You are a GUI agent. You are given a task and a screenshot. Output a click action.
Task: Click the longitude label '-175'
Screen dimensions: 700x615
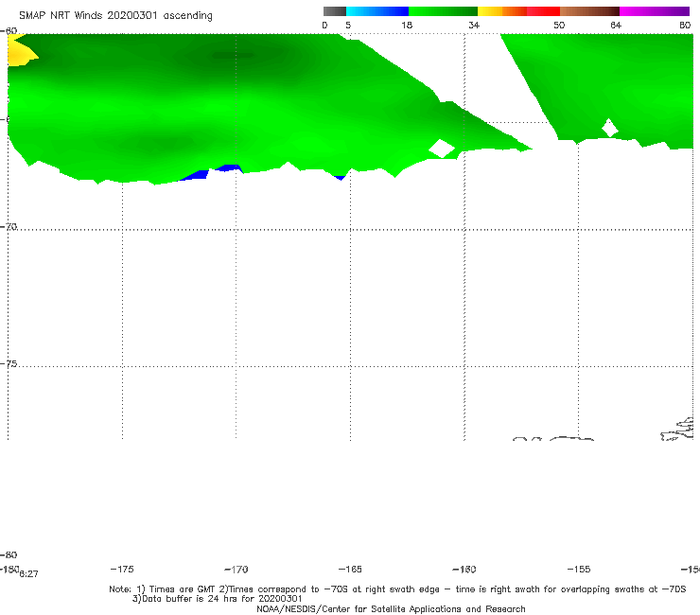coord(122,570)
